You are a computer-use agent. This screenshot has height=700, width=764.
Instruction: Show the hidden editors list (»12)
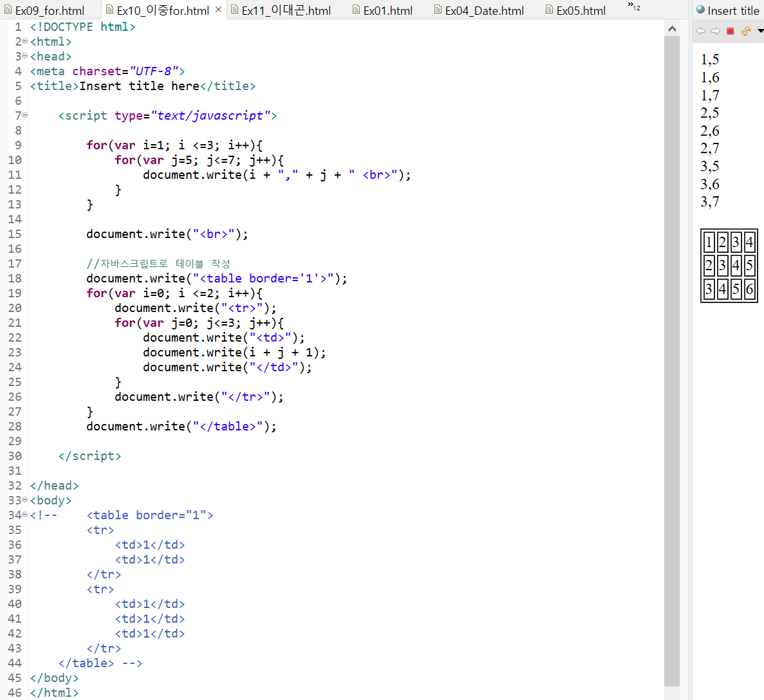(x=634, y=7)
